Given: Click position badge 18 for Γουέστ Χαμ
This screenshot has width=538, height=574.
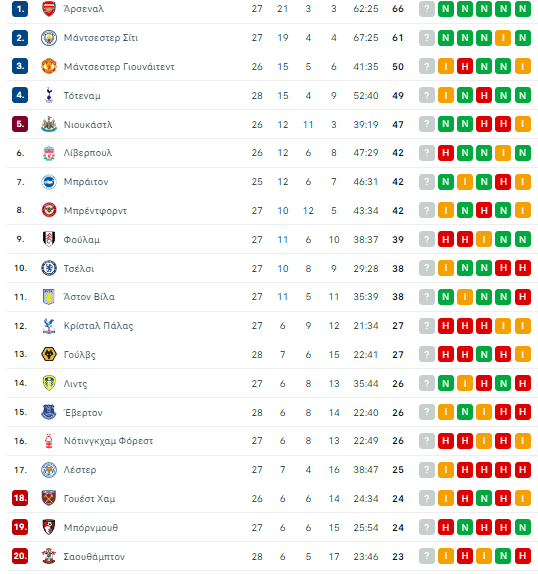Looking at the screenshot, I should click(x=20, y=498).
